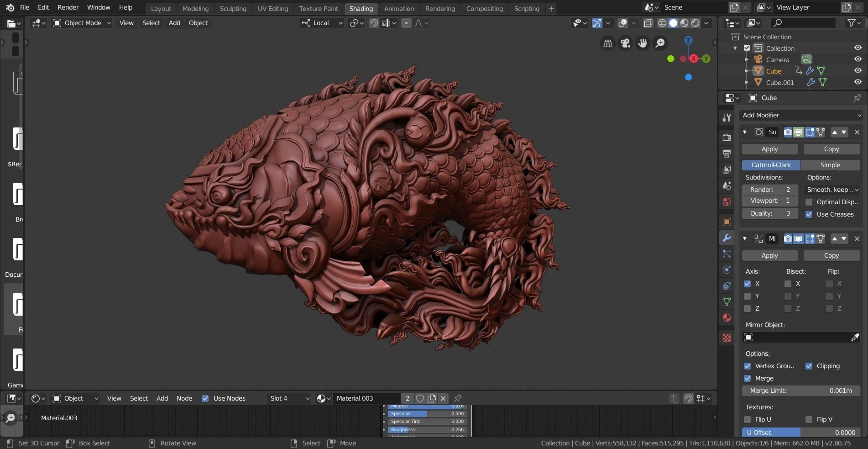Open Scene properties tab
Screen dimensions: 868x449
727,185
